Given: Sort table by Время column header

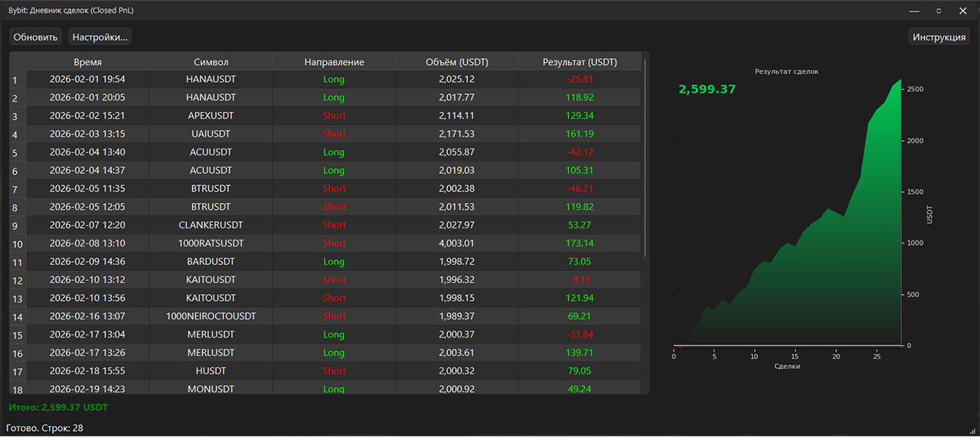Looking at the screenshot, I should point(87,62).
